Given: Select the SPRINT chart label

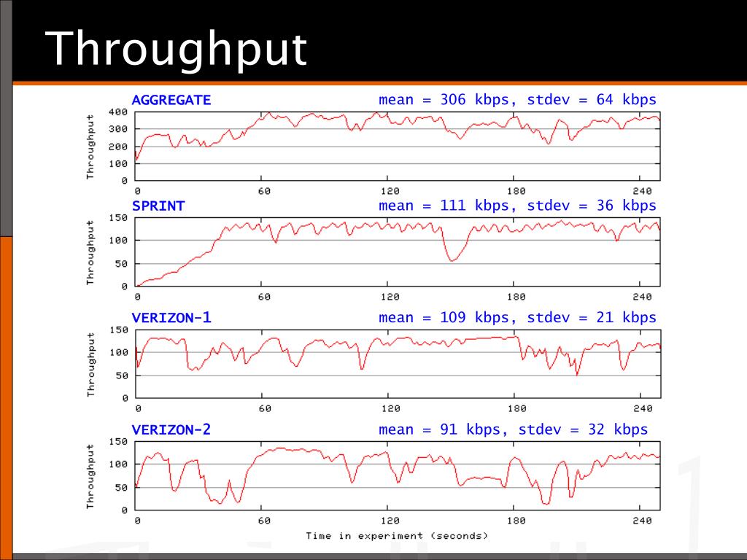Looking at the screenshot, I should (158, 206).
